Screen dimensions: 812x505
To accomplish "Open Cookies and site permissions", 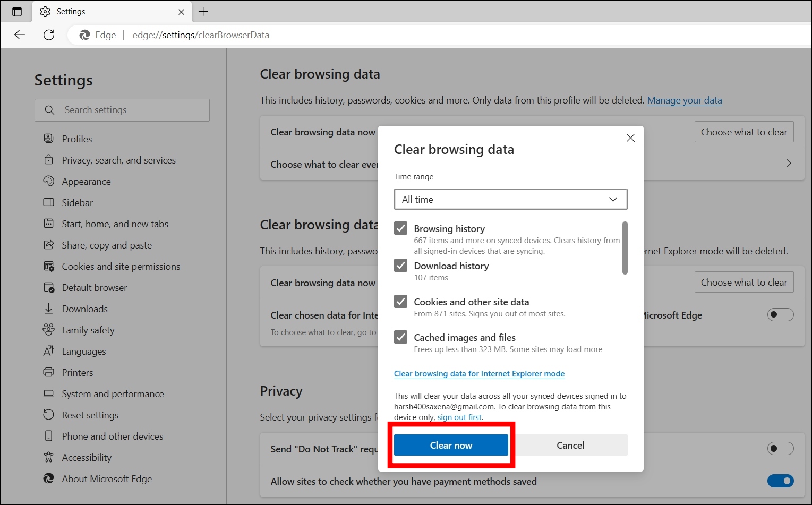I will 121,266.
